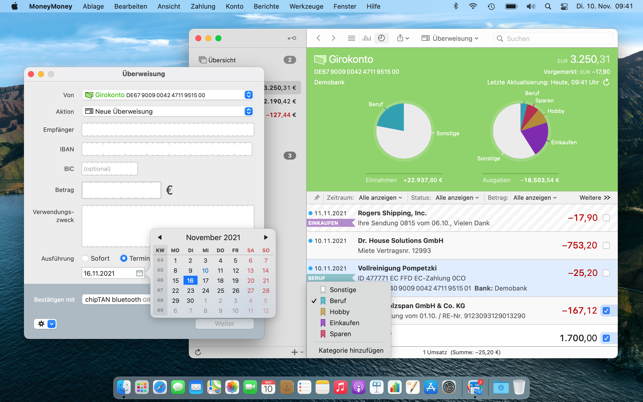Viewport: 643px width, 402px height.
Task: Open the share/export toolbar icon
Action: (x=403, y=38)
